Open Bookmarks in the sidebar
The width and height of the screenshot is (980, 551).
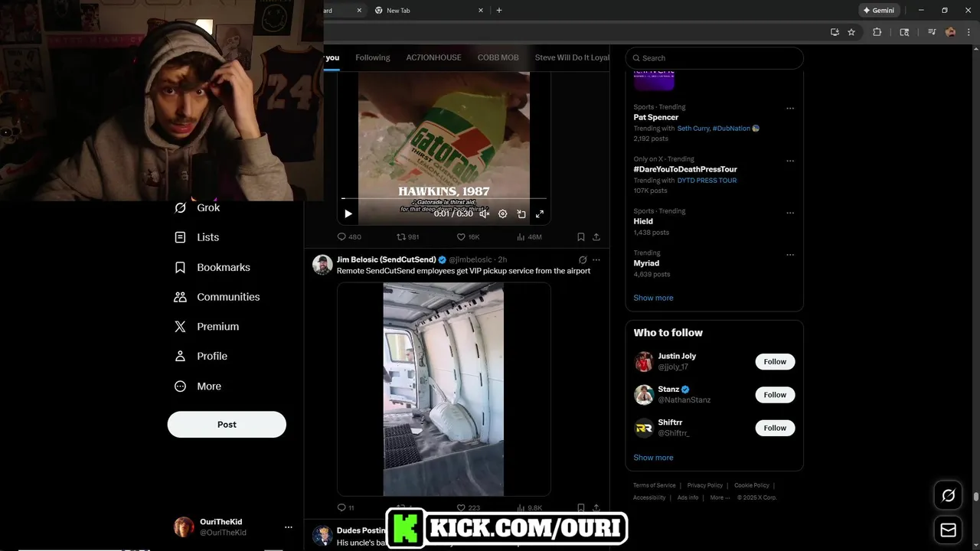pyautogui.click(x=212, y=267)
